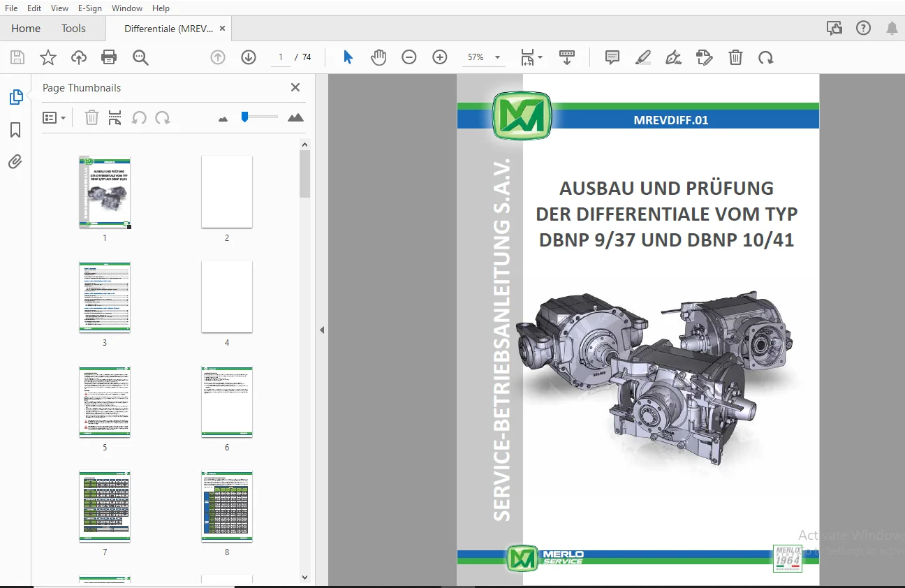Click the current page number field
The image size is (905, 588).
coord(281,57)
